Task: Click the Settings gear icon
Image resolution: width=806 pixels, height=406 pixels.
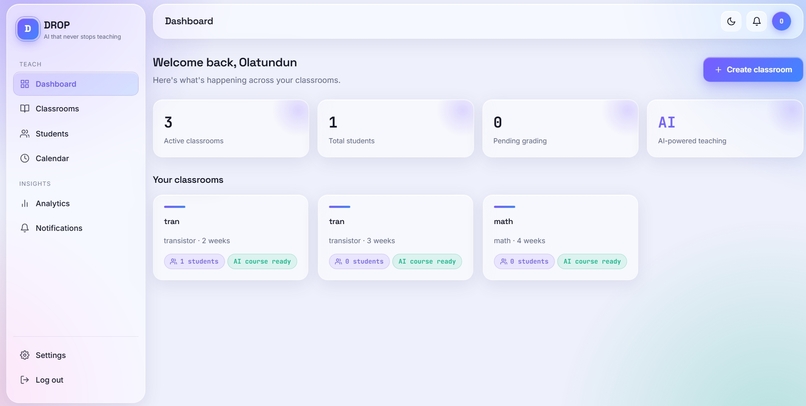Action: pyautogui.click(x=24, y=355)
